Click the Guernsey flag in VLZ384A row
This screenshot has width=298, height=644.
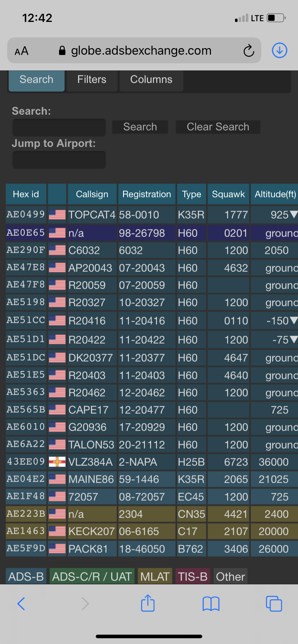57,462
